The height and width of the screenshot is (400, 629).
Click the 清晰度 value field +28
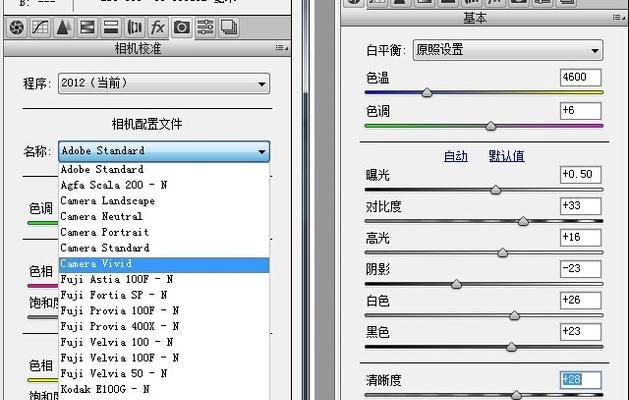point(580,380)
